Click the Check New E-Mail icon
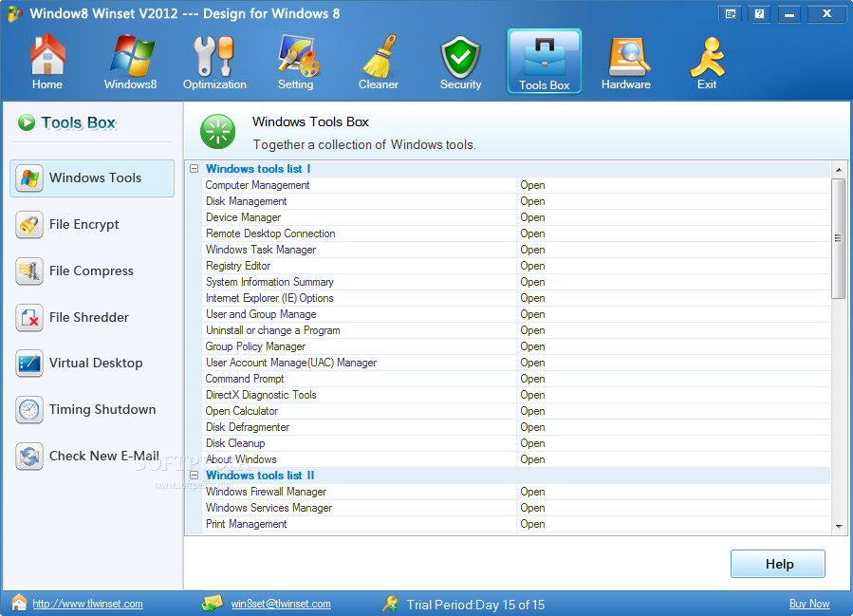 click(x=29, y=456)
